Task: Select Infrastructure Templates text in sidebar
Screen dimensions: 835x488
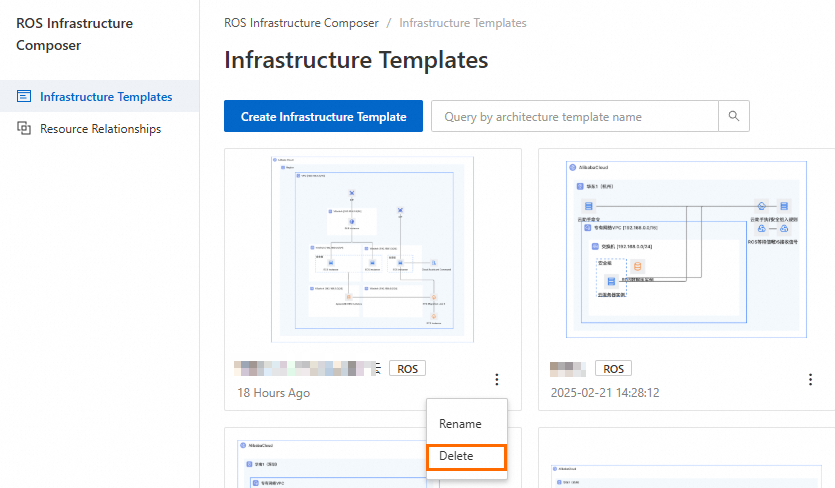Action: click(x=106, y=97)
